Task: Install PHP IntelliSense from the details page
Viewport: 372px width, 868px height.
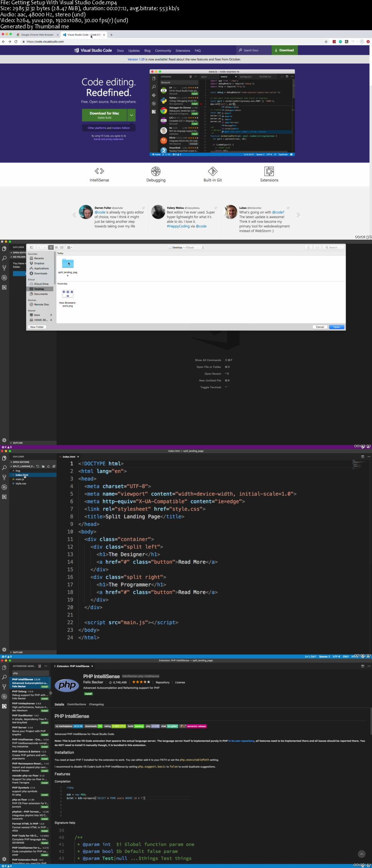Action: [x=88, y=694]
